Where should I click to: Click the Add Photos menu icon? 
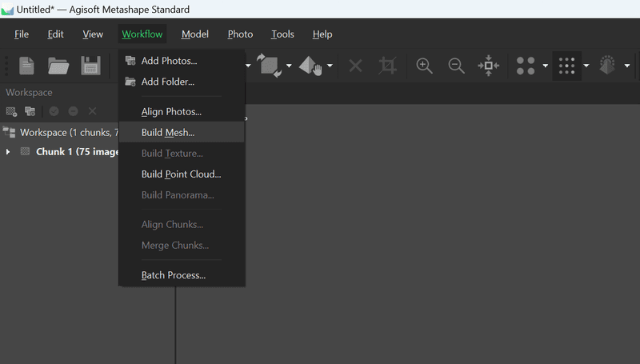pos(130,61)
